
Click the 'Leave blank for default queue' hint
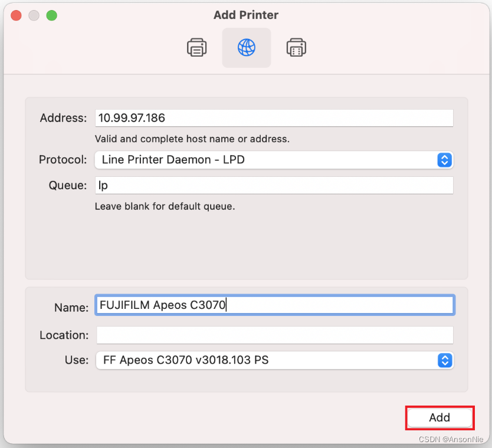(165, 206)
